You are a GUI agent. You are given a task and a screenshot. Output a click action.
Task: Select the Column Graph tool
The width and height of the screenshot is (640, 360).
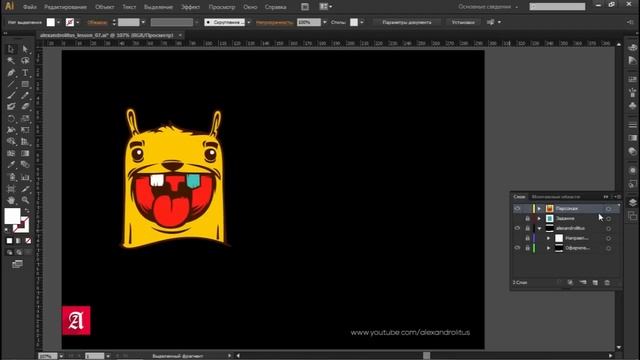(x=25, y=177)
